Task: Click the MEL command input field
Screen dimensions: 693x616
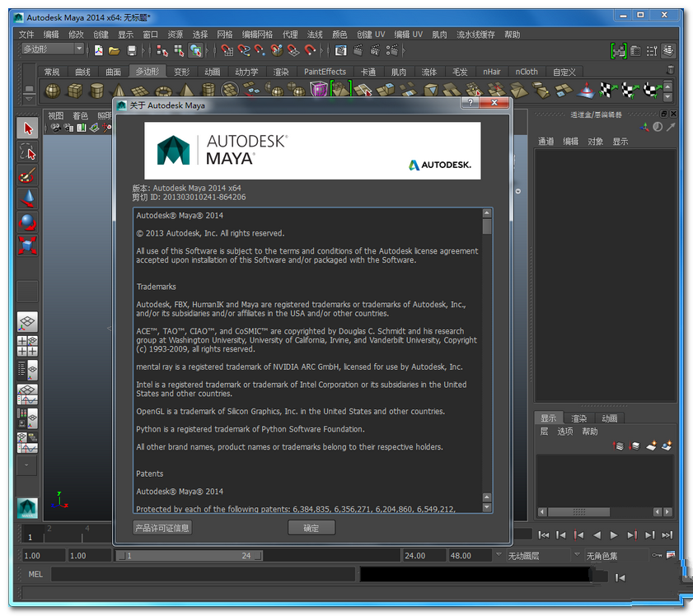Action: pos(204,574)
